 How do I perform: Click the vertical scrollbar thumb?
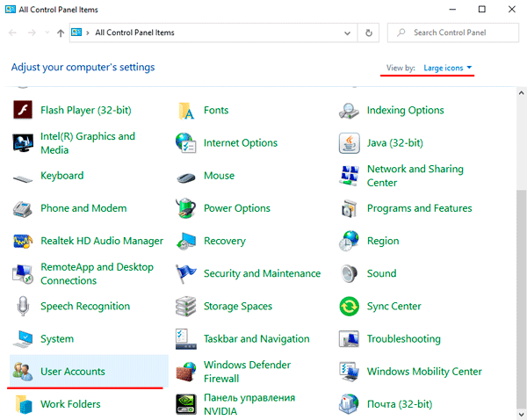click(521, 300)
